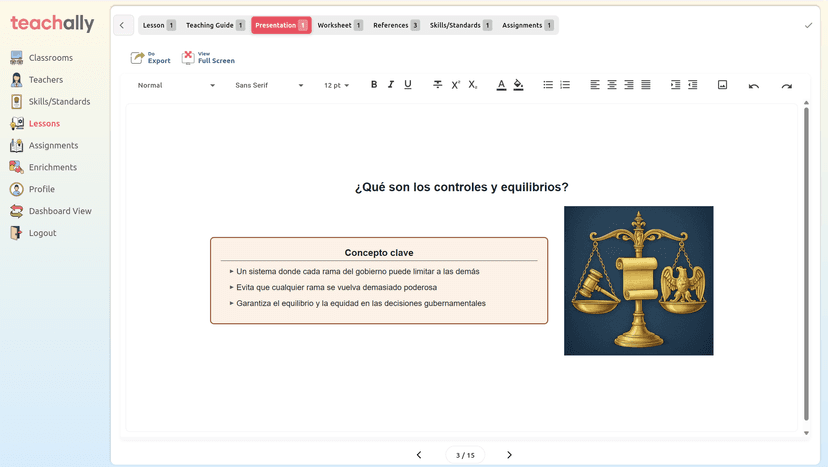Open Lessons in the sidebar

[35, 124]
